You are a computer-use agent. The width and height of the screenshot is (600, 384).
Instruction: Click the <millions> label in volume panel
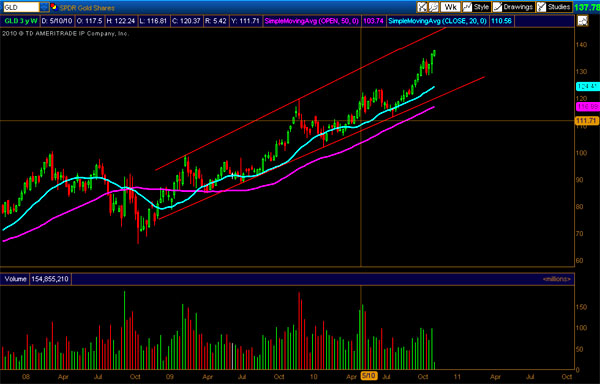(556, 279)
